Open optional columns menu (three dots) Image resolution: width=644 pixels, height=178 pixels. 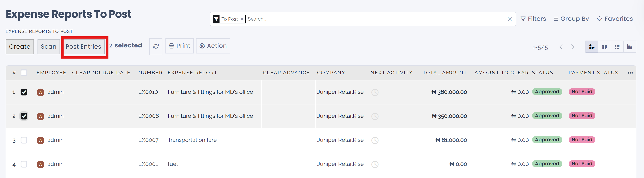coord(630,73)
